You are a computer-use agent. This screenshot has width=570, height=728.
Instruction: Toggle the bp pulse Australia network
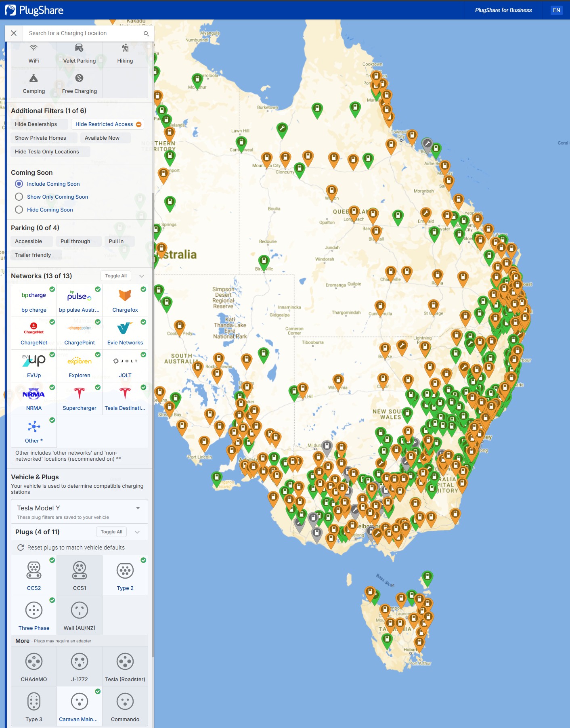click(80, 300)
